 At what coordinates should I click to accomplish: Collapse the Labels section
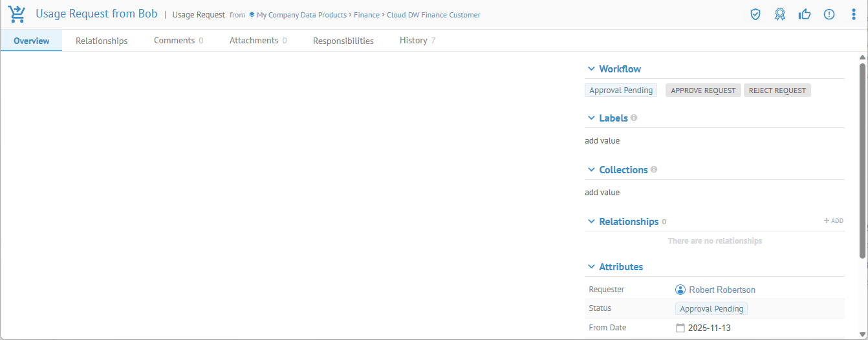coord(591,118)
